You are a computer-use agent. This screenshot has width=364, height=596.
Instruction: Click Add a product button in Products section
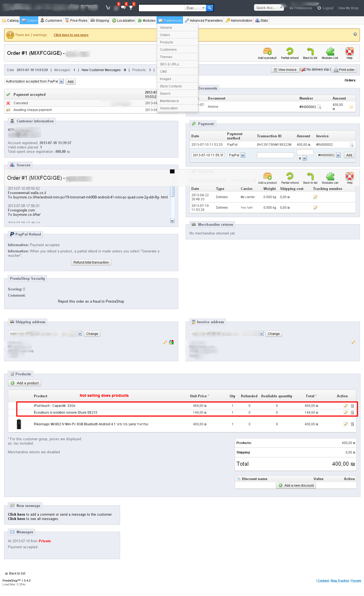click(x=24, y=383)
